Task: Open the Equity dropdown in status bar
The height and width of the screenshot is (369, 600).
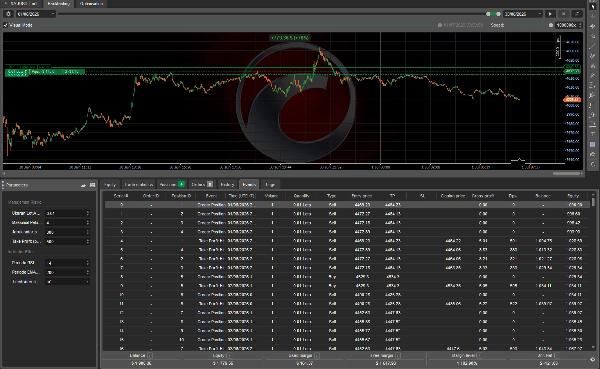Action: pyautogui.click(x=228, y=356)
